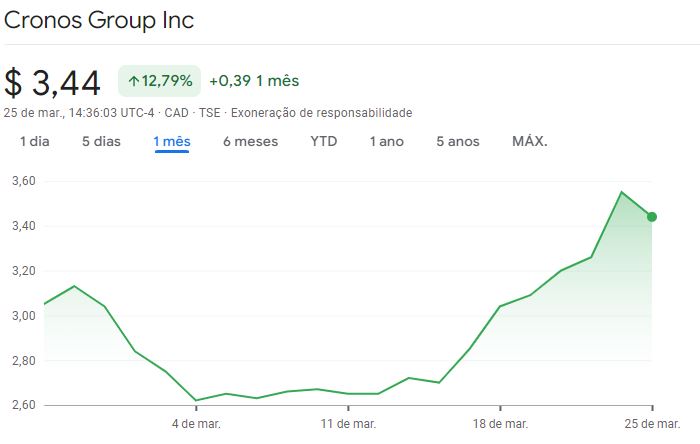The width and height of the screenshot is (700, 444).
Task: Click the 11 de mar. date marker
Action: point(348,424)
